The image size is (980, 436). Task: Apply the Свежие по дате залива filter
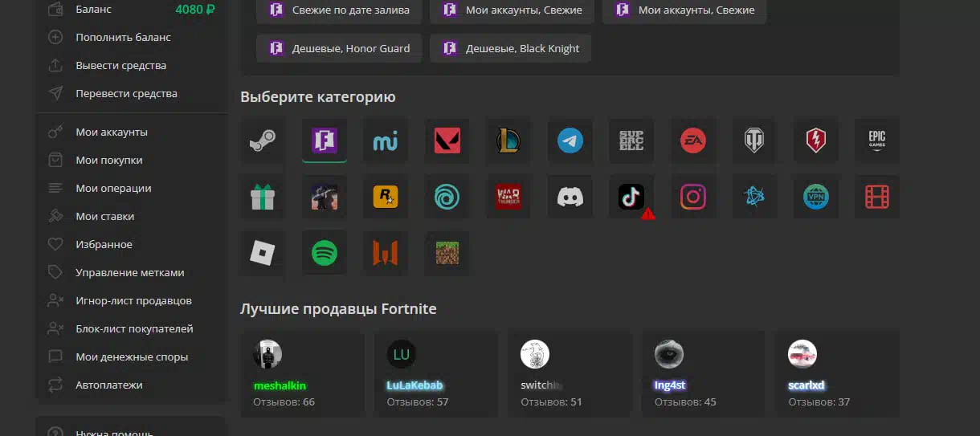pyautogui.click(x=339, y=10)
